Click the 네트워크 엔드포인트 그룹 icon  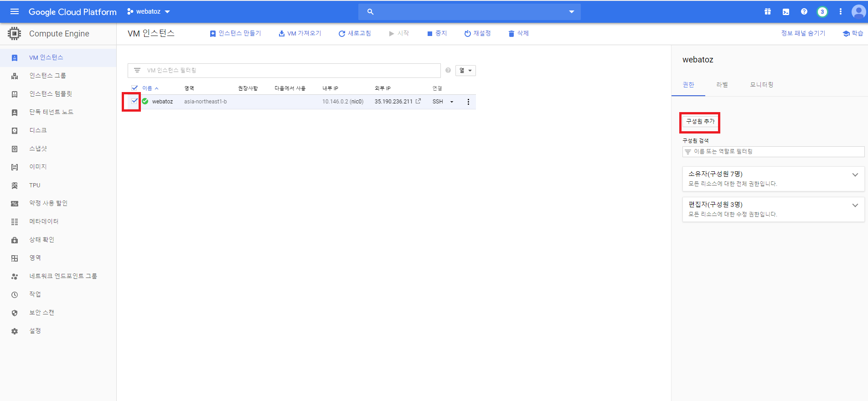click(x=15, y=277)
